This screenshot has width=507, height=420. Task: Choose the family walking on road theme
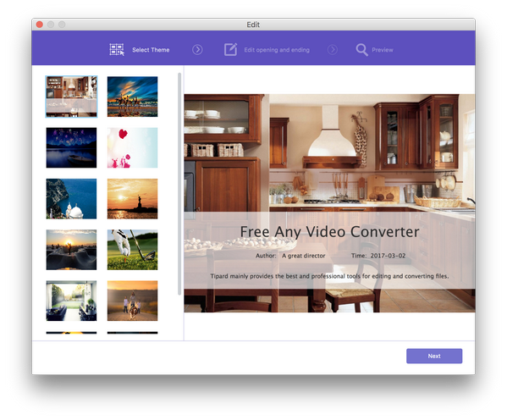click(x=133, y=301)
